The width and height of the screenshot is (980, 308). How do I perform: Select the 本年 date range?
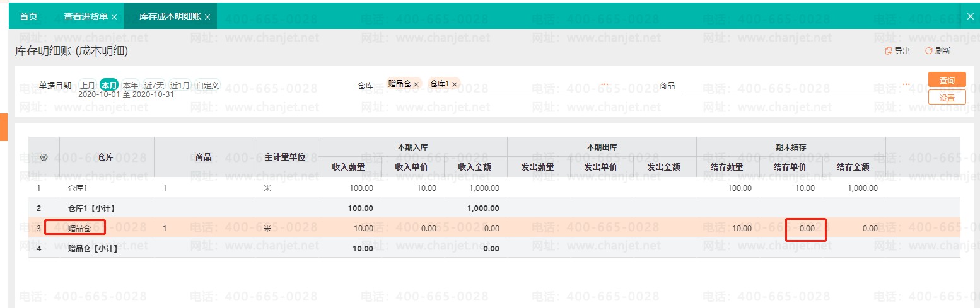131,85
